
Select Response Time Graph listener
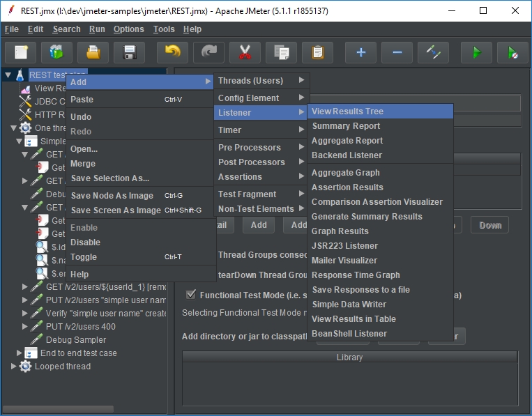(x=380, y=275)
